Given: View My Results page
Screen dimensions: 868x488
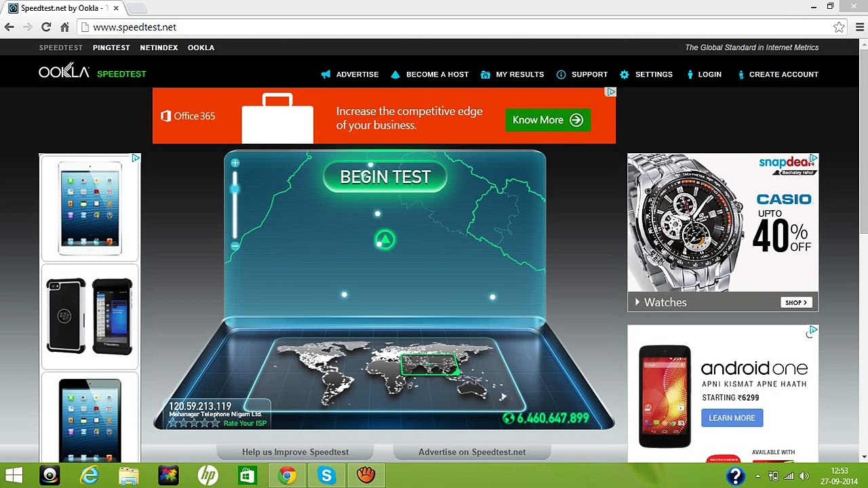Looking at the screenshot, I should pos(512,75).
